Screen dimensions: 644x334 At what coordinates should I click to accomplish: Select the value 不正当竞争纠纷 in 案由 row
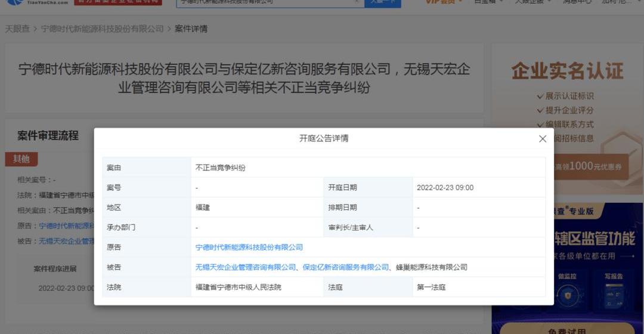[220, 168]
